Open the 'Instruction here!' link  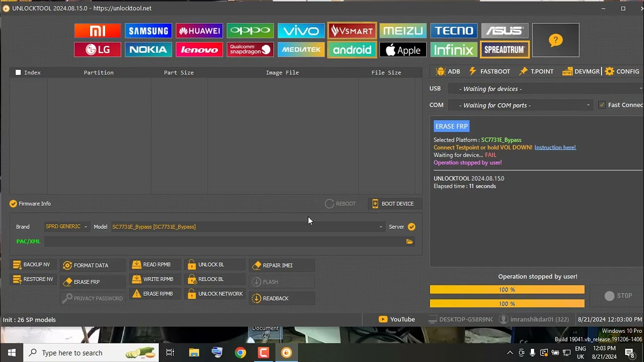555,147
